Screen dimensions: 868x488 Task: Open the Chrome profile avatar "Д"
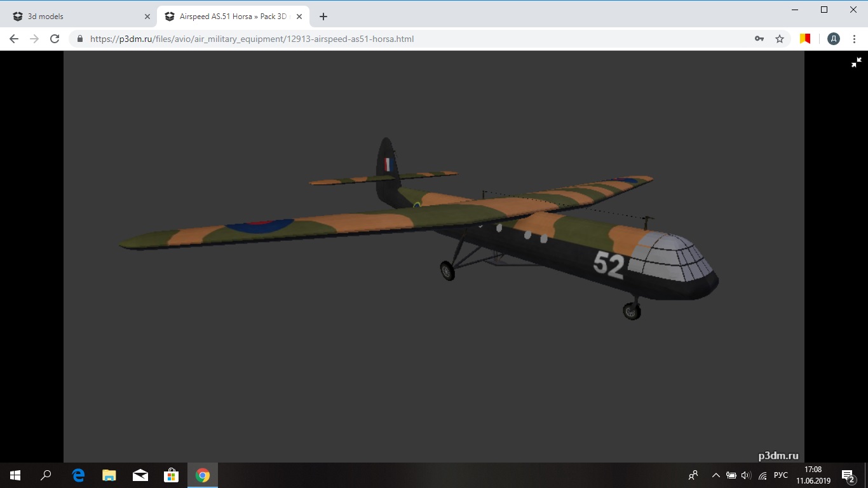[834, 39]
